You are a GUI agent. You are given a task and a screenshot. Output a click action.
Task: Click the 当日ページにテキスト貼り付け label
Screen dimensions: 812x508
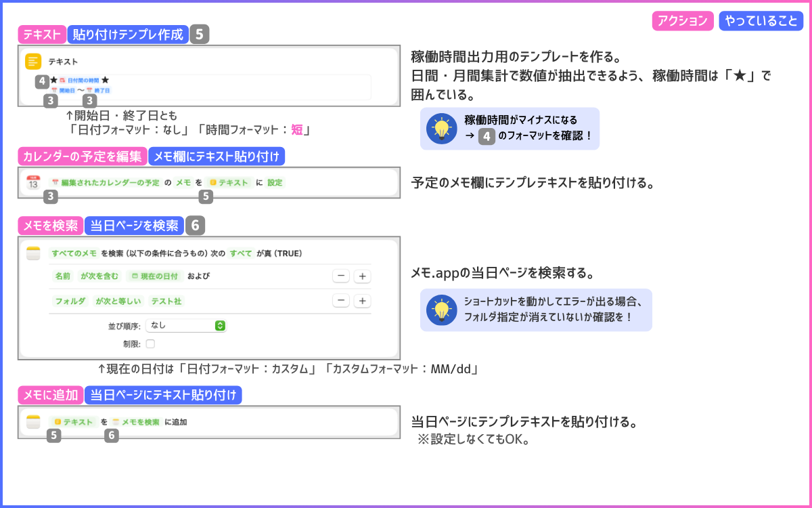pyautogui.click(x=163, y=395)
